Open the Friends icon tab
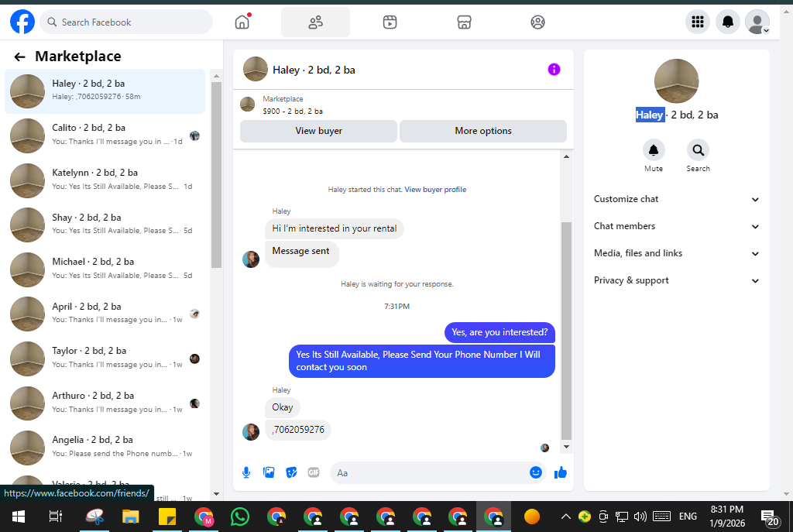 coord(315,22)
